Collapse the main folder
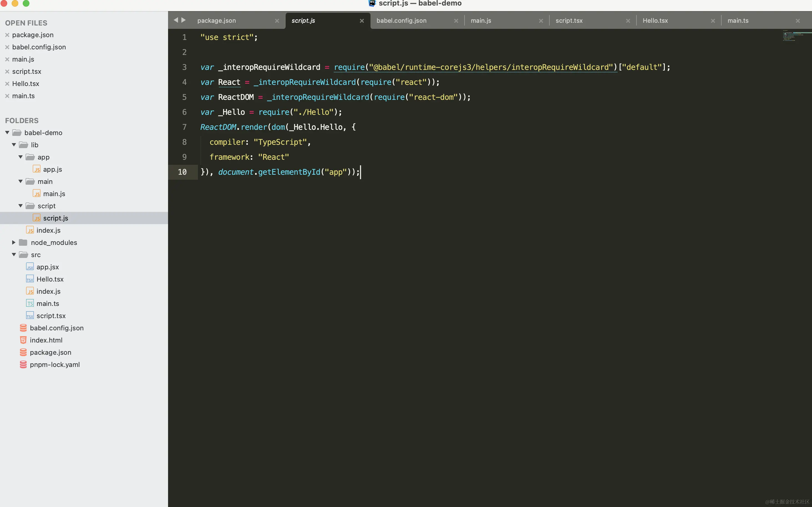 point(21,181)
